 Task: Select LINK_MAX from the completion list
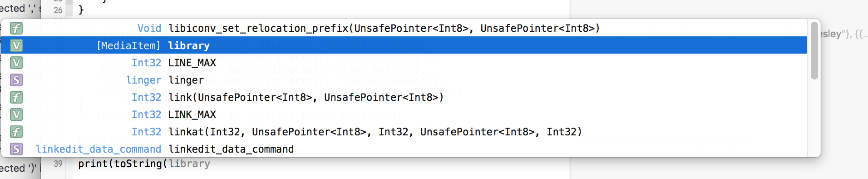point(404,114)
